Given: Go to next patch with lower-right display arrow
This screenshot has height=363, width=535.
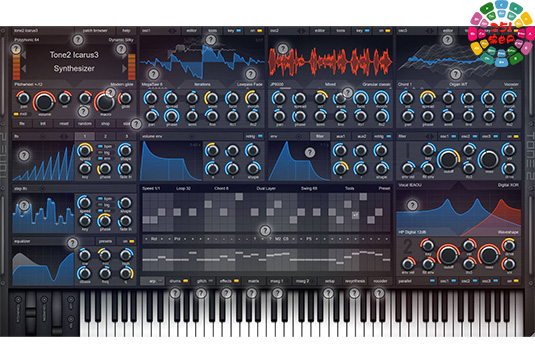Looking at the screenshot, I should [124, 69].
